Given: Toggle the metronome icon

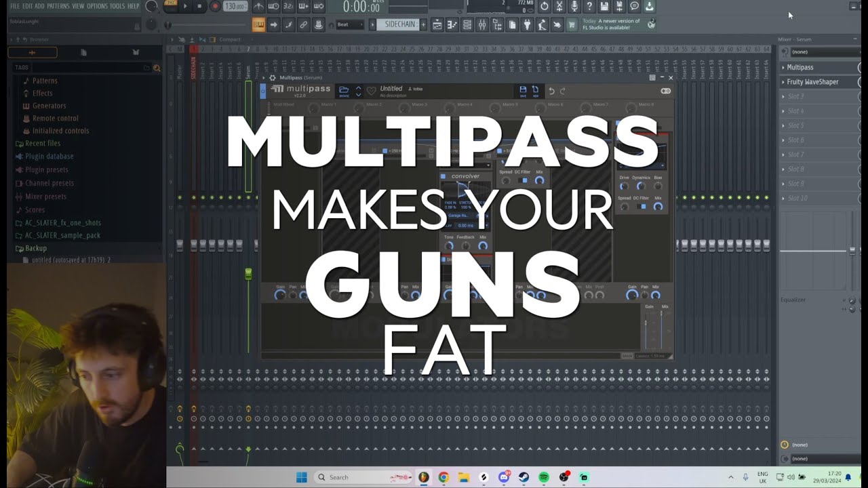Looking at the screenshot, I should tap(258, 6).
